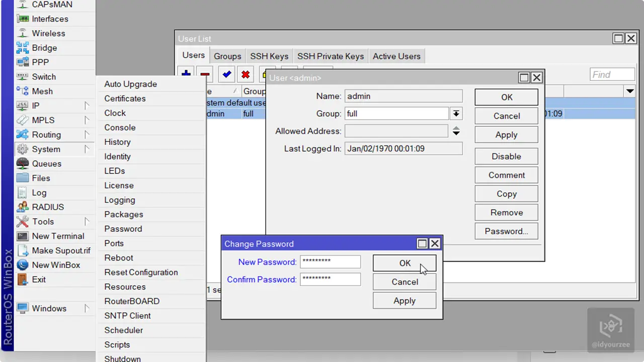Click Cancel in Change Password dialog
This screenshot has width=644, height=362.
click(405, 282)
